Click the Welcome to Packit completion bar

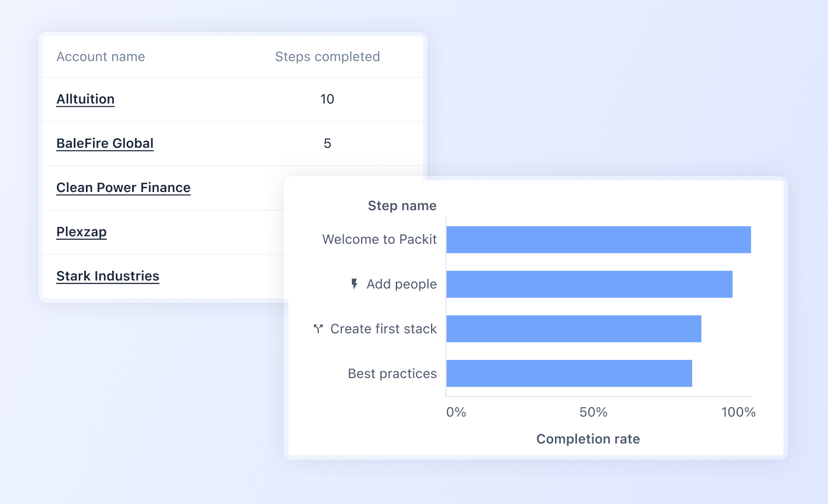tap(598, 240)
